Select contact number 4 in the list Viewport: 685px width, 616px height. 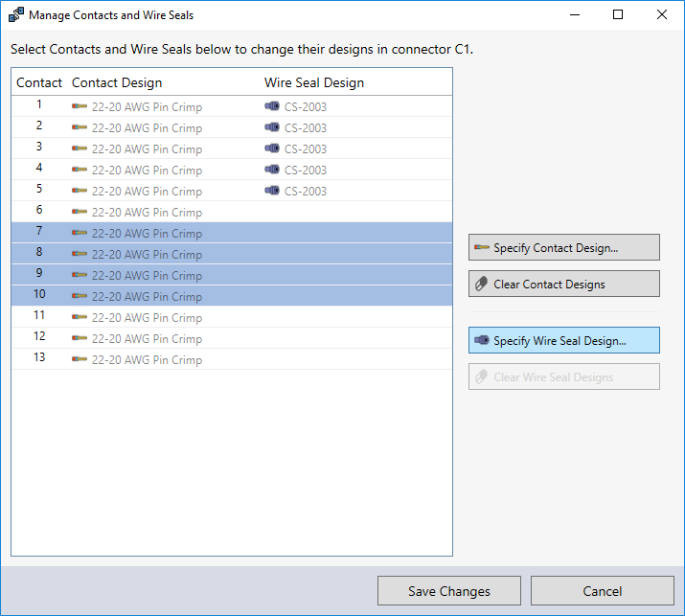coord(39,168)
